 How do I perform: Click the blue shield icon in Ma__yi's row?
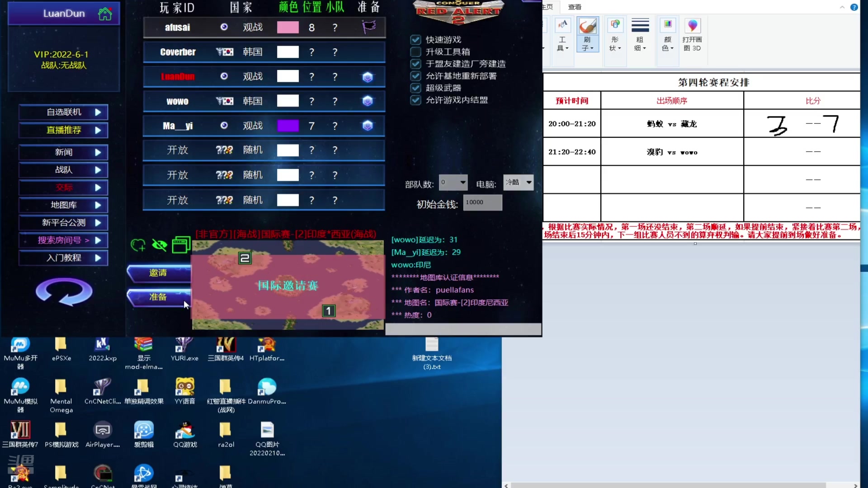pyautogui.click(x=368, y=126)
